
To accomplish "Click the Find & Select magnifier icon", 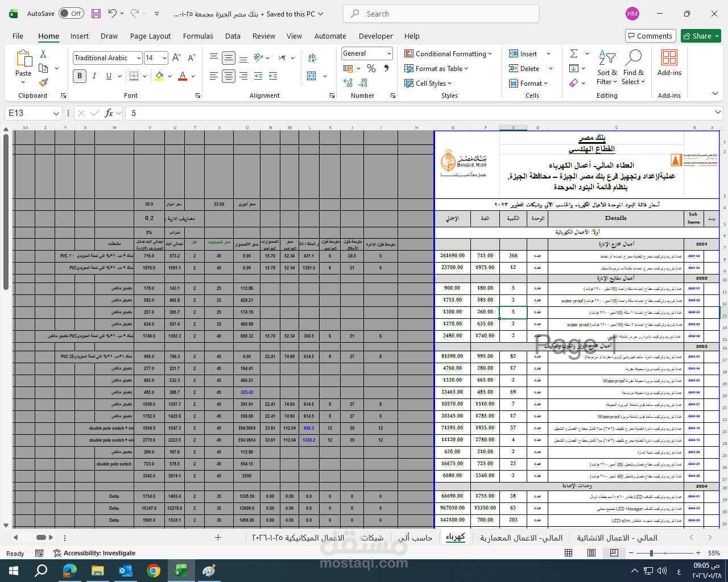I will click(633, 59).
